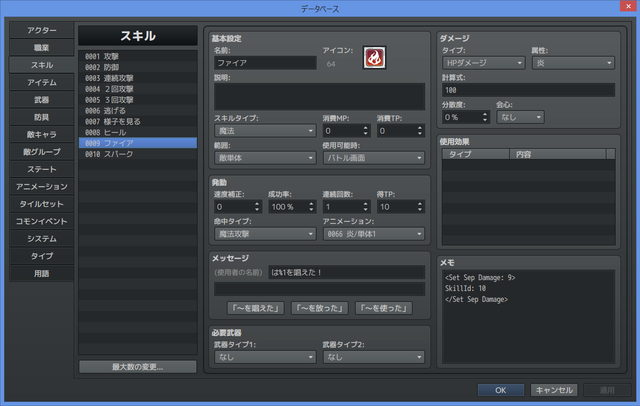Select skill 0009 ファイア
This screenshot has height=406, width=640.
pos(138,143)
